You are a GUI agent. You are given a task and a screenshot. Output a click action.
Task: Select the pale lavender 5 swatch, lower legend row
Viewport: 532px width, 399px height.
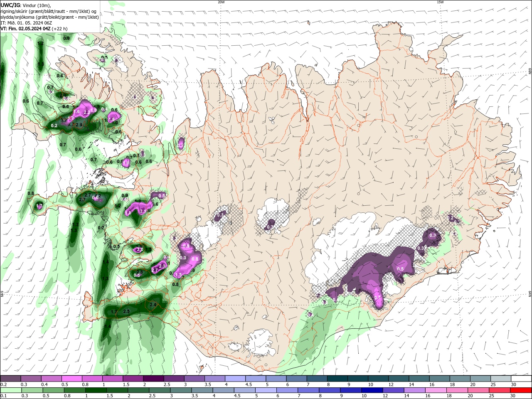[265, 390]
